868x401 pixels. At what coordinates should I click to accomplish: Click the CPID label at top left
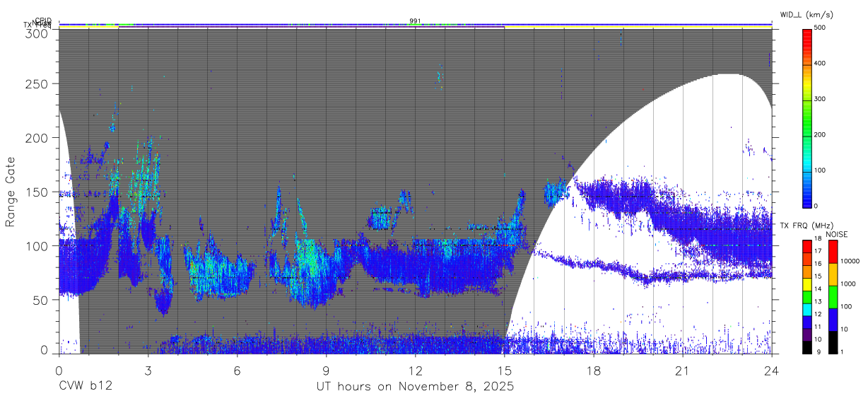(43, 21)
